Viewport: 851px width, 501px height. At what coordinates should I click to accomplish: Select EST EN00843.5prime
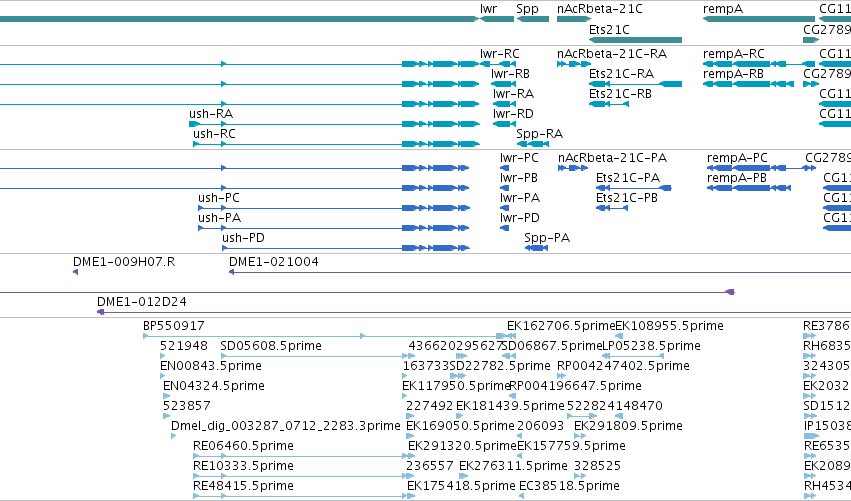pyautogui.click(x=211, y=366)
